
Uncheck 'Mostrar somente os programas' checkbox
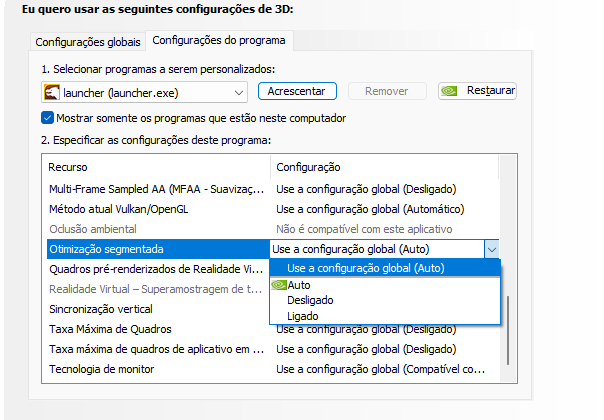(48, 118)
